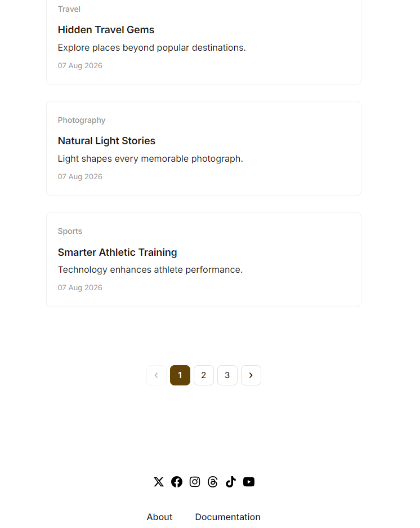
Task: Click the Sports category label
Action: tap(70, 231)
